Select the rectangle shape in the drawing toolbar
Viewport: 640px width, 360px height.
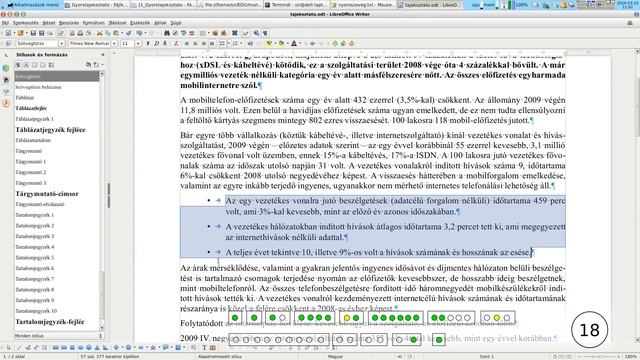coord(55,348)
